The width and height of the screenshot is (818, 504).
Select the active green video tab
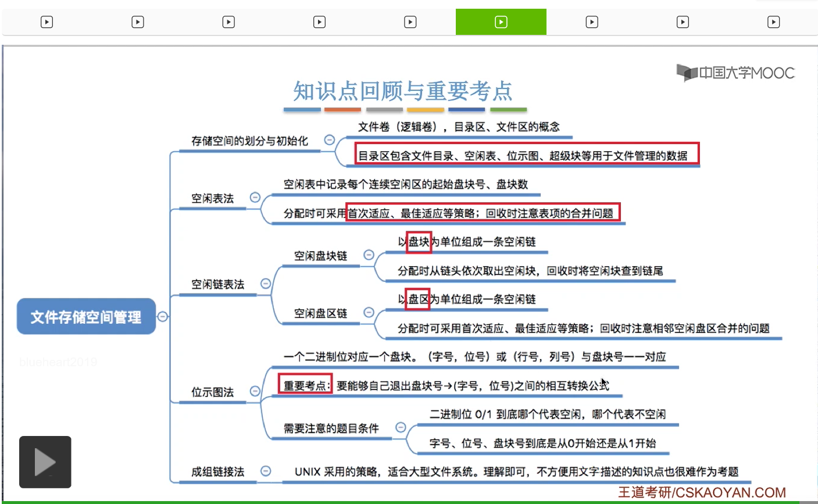[501, 22]
